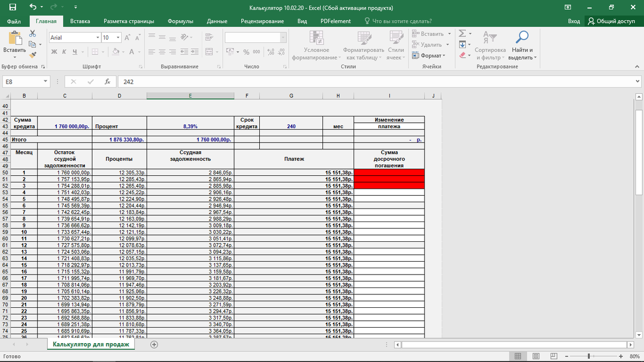644x362 pixels.
Task: Click the Cut scissors icon
Action: click(32, 33)
